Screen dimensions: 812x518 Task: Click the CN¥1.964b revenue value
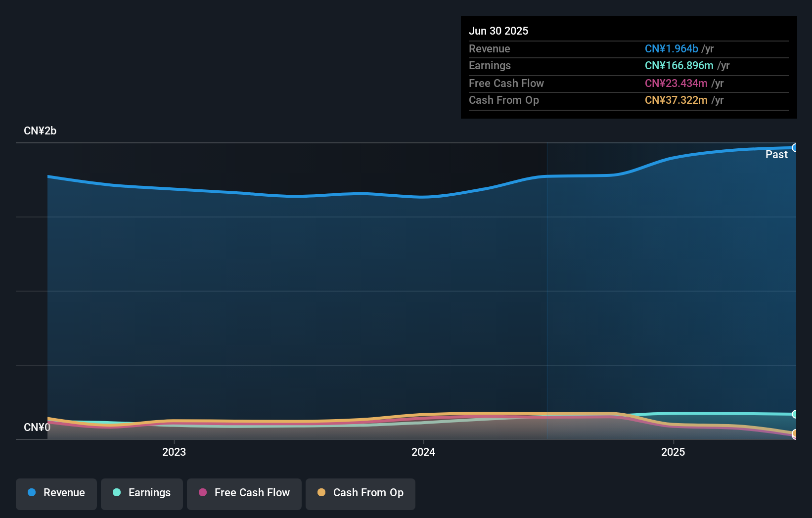(x=672, y=49)
